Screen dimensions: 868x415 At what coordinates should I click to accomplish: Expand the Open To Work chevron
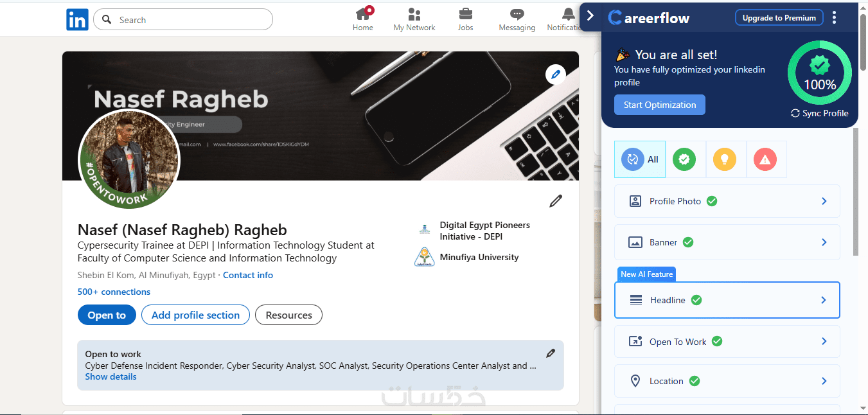pos(824,341)
